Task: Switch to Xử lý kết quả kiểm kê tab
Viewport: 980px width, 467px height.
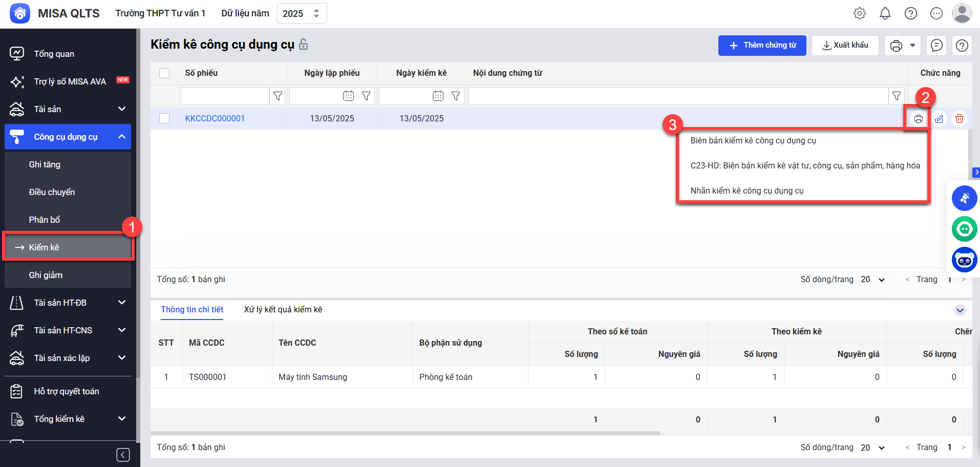Action: pos(283,309)
